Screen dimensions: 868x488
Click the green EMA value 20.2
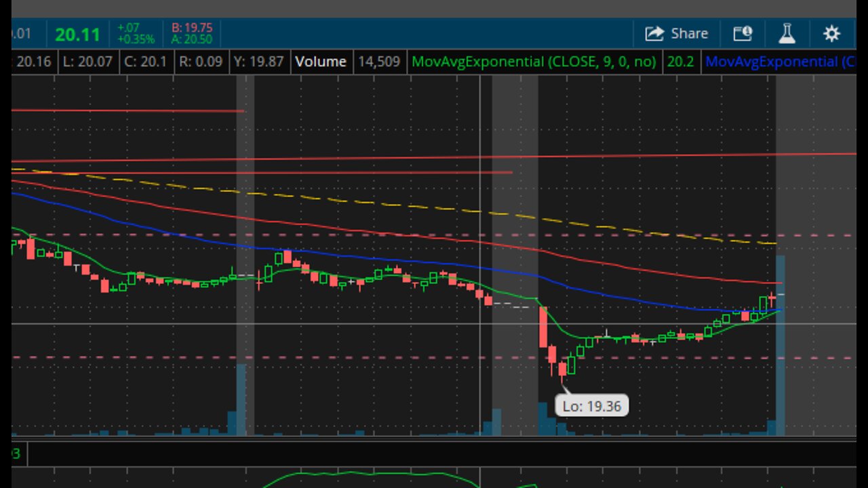[x=680, y=62]
